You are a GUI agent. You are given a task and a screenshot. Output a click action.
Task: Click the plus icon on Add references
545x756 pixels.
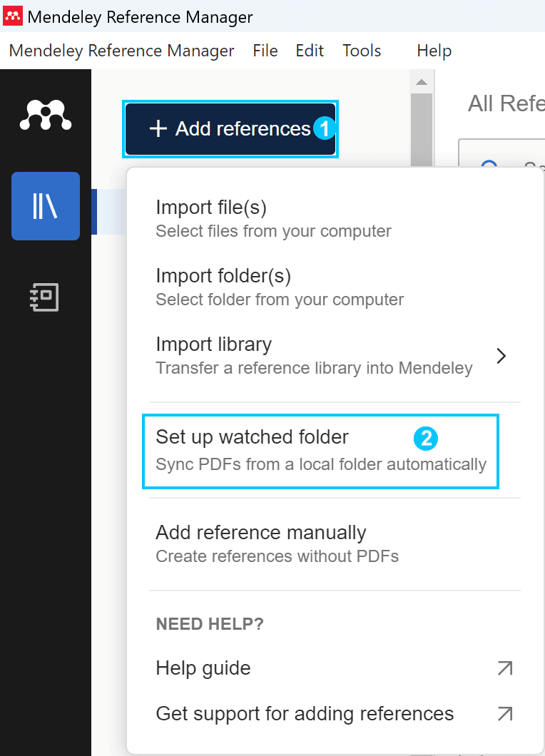158,129
